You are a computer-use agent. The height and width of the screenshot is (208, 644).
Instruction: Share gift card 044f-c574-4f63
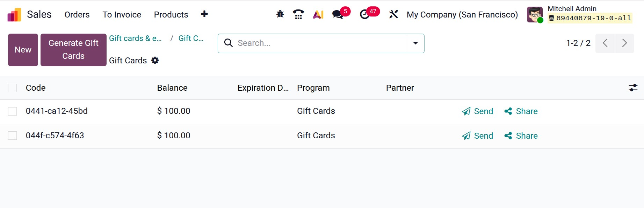click(521, 136)
